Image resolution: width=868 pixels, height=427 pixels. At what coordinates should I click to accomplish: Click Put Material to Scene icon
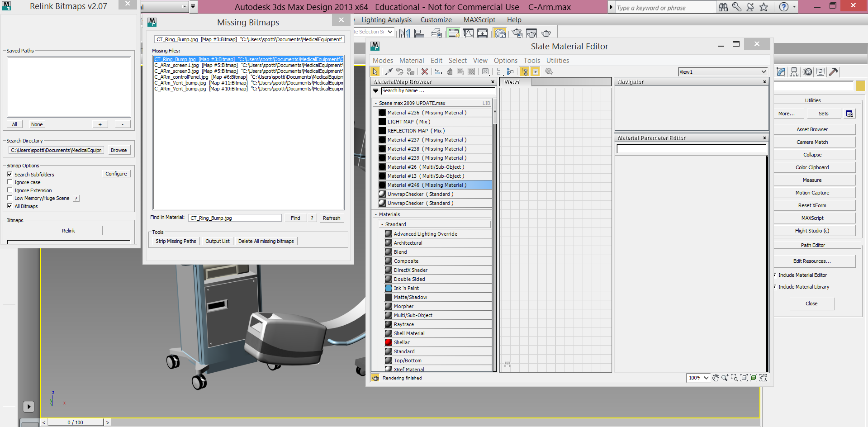click(399, 71)
